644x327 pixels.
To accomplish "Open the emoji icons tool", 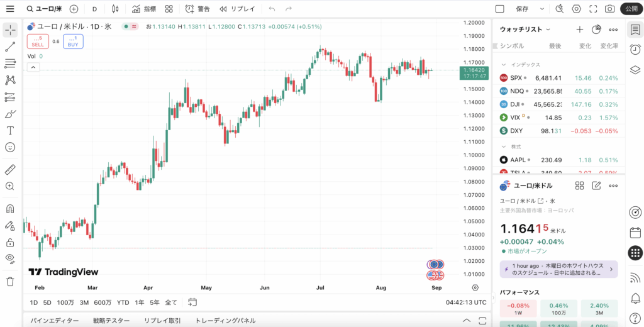I will tap(10, 147).
